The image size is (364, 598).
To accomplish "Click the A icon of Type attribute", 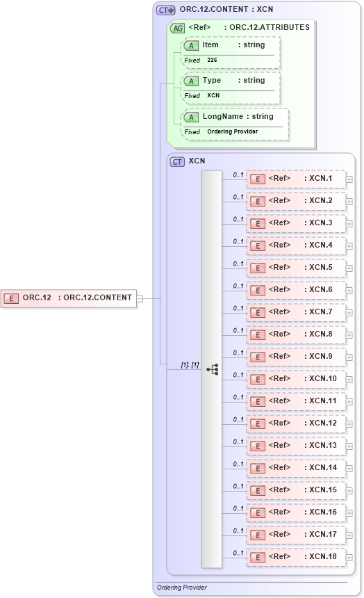I will [191, 81].
